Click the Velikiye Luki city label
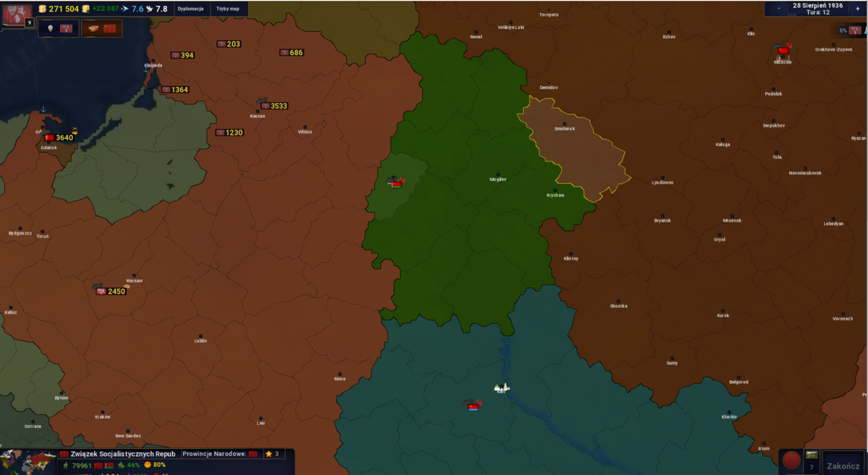Image resolution: width=868 pixels, height=475 pixels. click(x=511, y=28)
